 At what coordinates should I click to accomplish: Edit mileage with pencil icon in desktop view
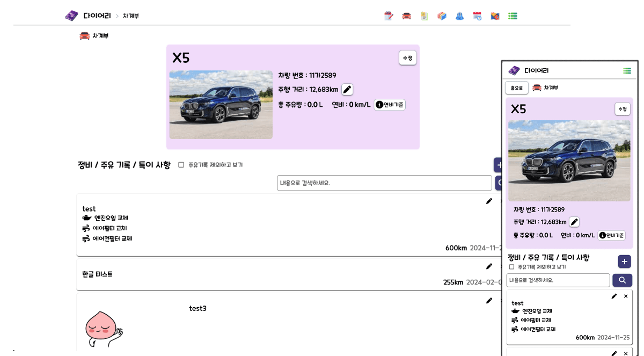point(347,90)
